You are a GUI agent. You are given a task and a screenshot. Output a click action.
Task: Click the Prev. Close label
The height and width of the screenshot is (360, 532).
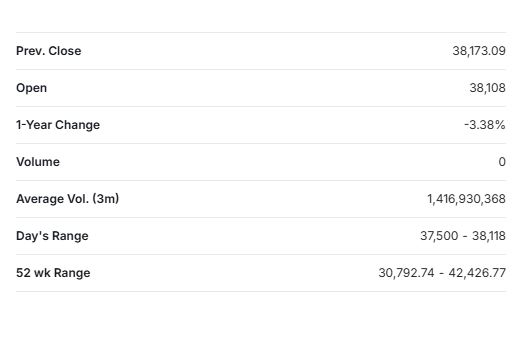click(x=49, y=51)
